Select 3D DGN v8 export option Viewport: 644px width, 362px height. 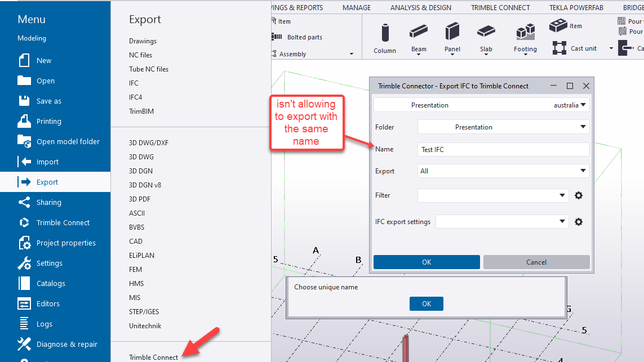(x=145, y=185)
